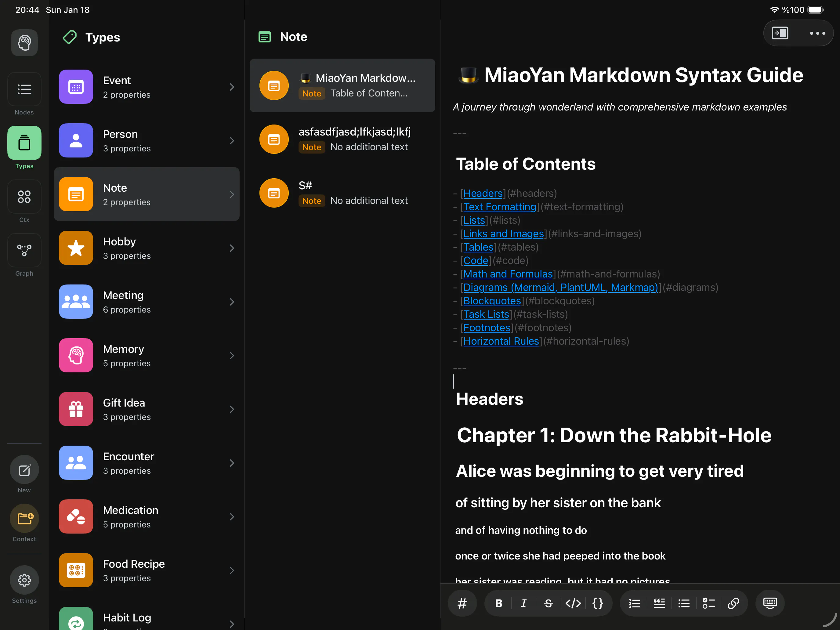Image resolution: width=840 pixels, height=630 pixels.
Task: Click the Chapter 1: Down the Rabbit-Hole heading
Action: tap(614, 435)
